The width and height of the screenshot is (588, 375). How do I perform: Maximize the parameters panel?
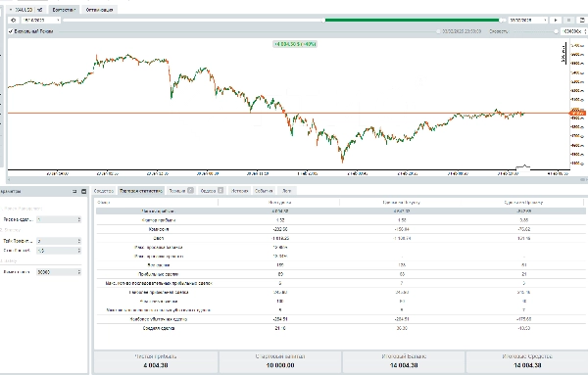[x=83, y=192]
